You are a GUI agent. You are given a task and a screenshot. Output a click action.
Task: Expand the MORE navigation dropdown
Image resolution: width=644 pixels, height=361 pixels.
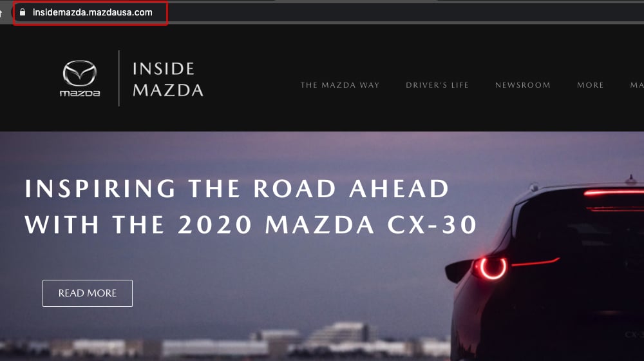[x=590, y=85]
